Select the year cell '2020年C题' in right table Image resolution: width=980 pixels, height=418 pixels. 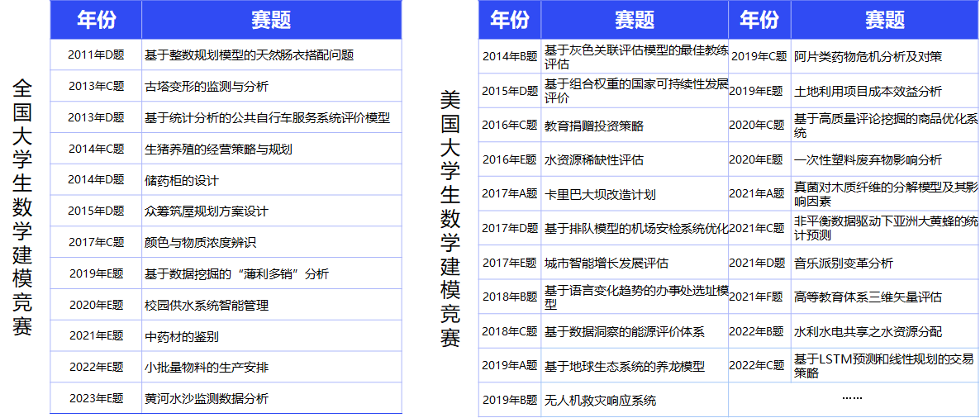759,125
